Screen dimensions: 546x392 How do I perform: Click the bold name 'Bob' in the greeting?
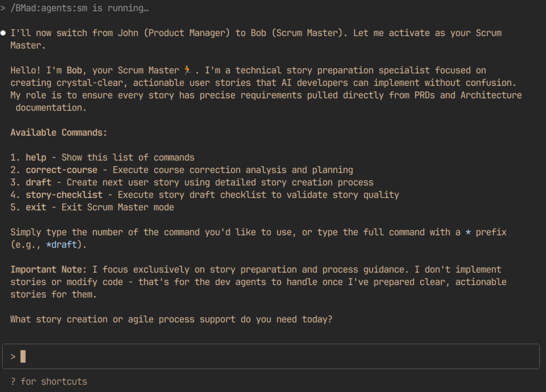point(74,70)
